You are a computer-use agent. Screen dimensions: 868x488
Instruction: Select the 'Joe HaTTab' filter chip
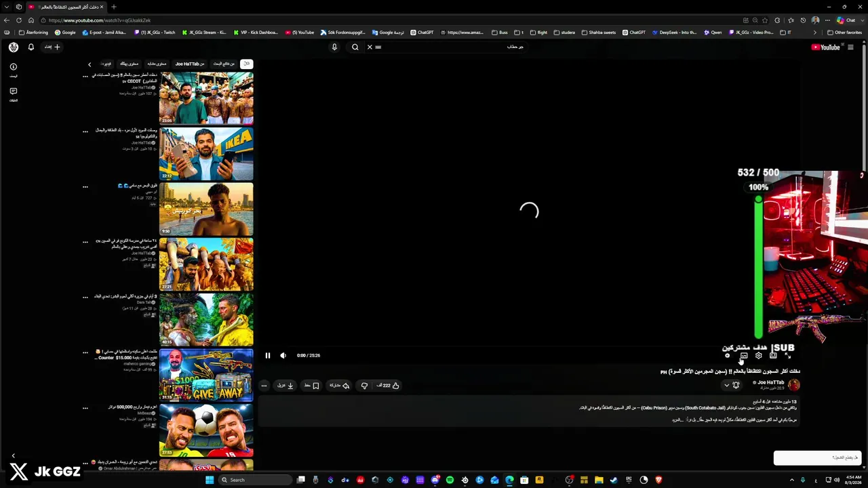pos(189,64)
